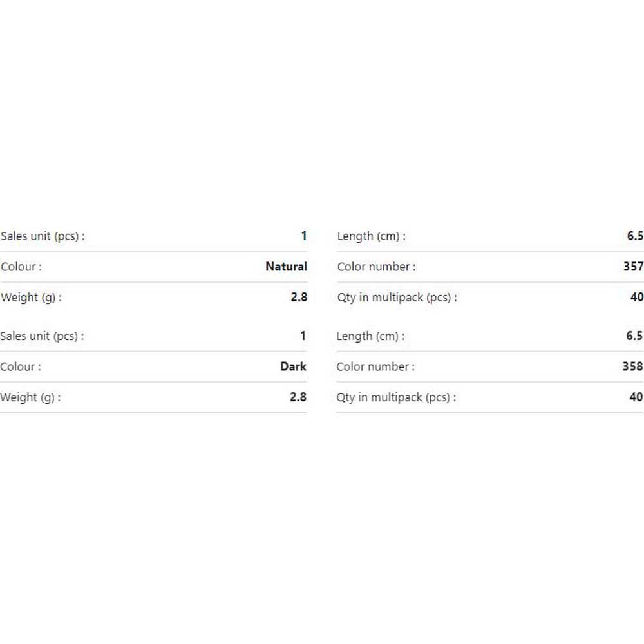Click the first Length (cm) label
Viewport: 644px width, 644px height.
pos(372,236)
